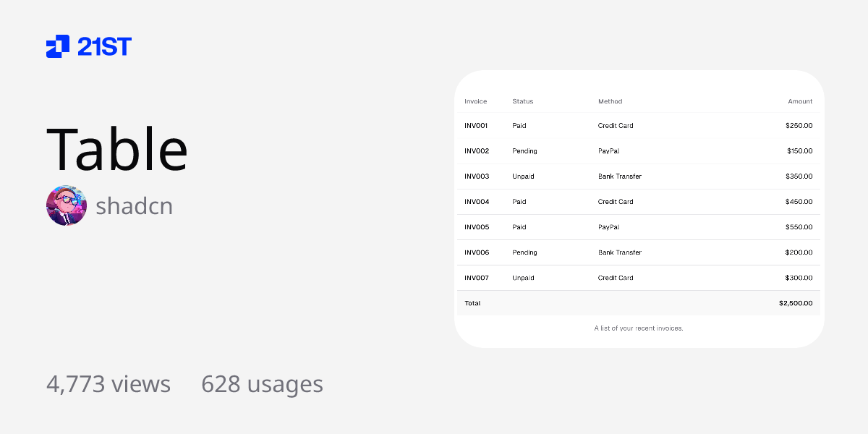Sort by the Method column header
868x434 pixels.
tap(610, 101)
